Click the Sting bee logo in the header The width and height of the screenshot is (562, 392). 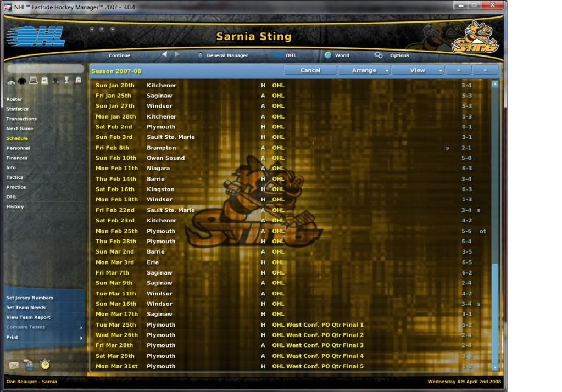click(475, 37)
